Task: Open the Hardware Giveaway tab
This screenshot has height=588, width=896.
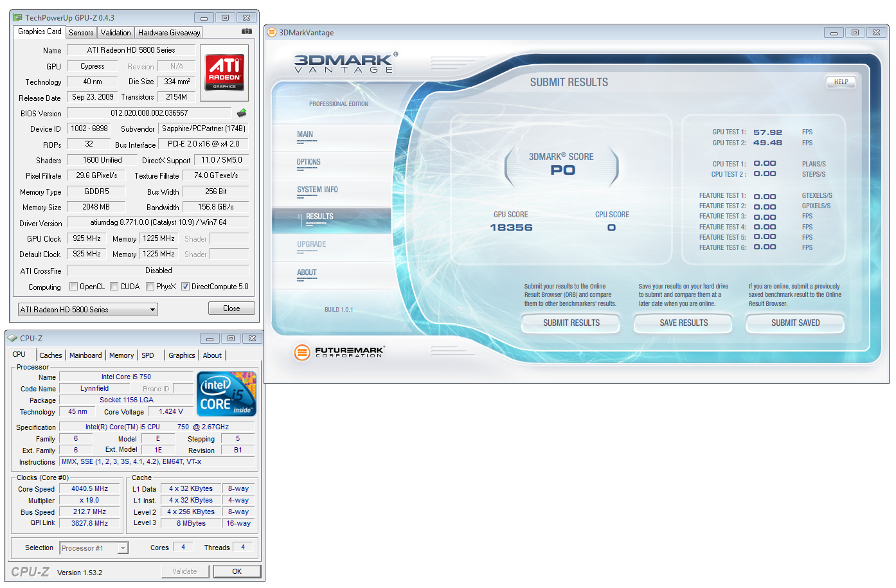Action: tap(169, 33)
